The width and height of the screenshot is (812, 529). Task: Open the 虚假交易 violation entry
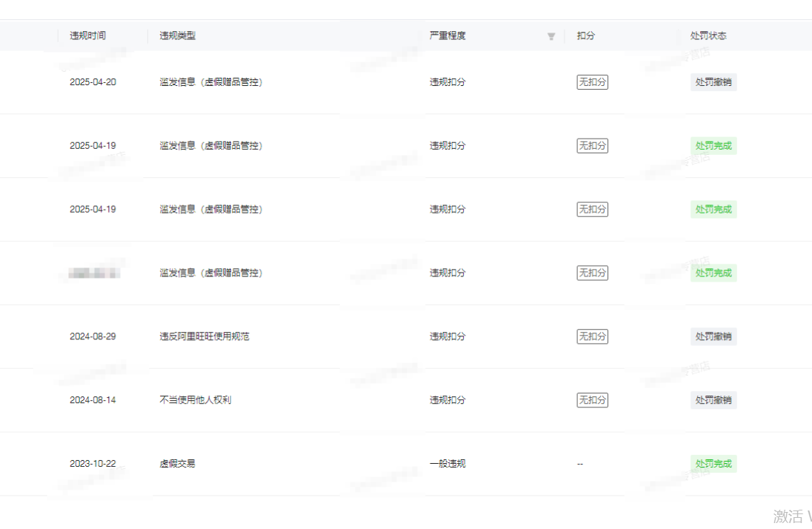[178, 464]
